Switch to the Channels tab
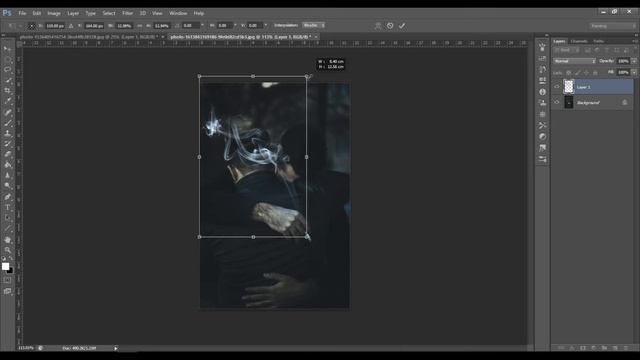 tap(579, 41)
